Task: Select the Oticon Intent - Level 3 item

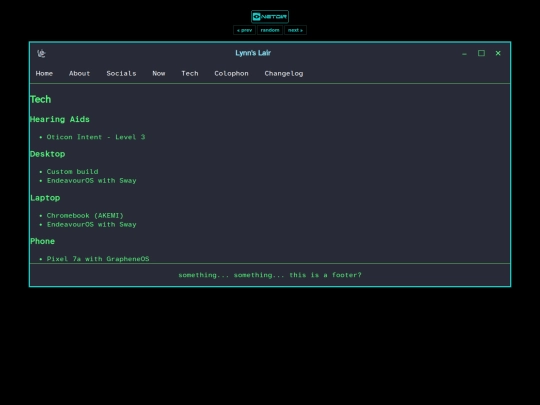Action: pyautogui.click(x=96, y=137)
